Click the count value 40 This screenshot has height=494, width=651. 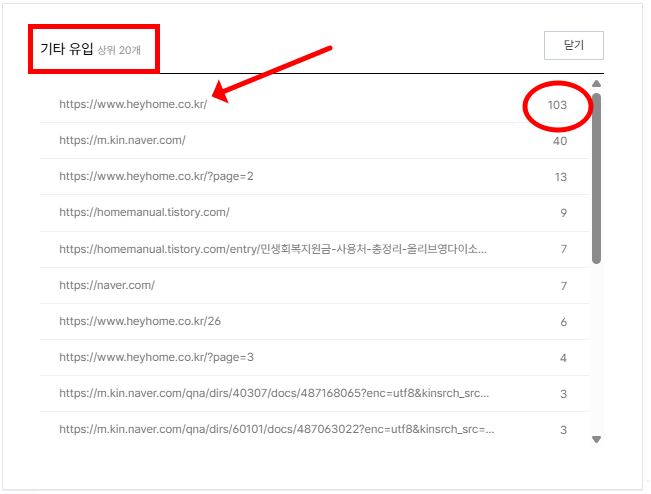(560, 141)
